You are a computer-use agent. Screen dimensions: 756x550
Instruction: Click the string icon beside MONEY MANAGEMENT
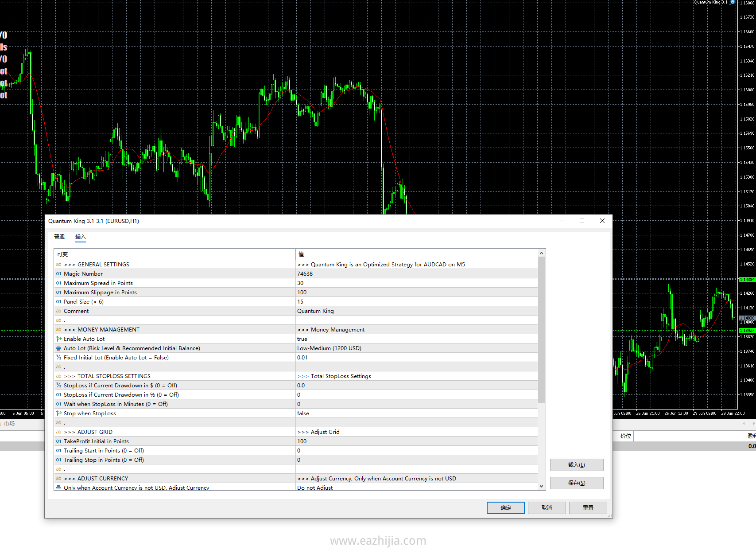pyautogui.click(x=58, y=330)
